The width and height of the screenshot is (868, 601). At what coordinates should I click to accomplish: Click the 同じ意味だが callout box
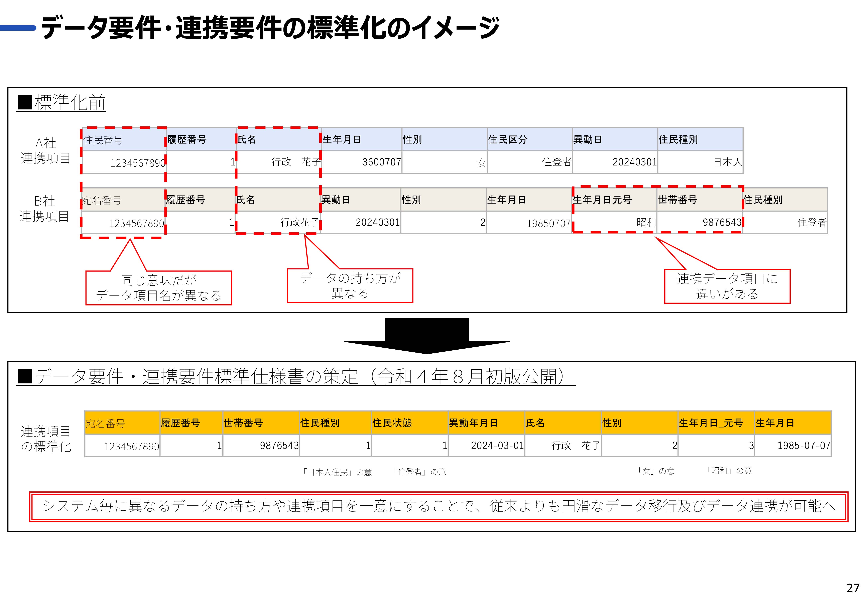click(158, 288)
